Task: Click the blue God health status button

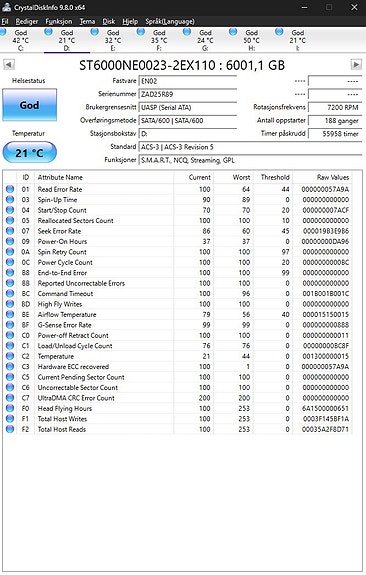Action: [29, 105]
